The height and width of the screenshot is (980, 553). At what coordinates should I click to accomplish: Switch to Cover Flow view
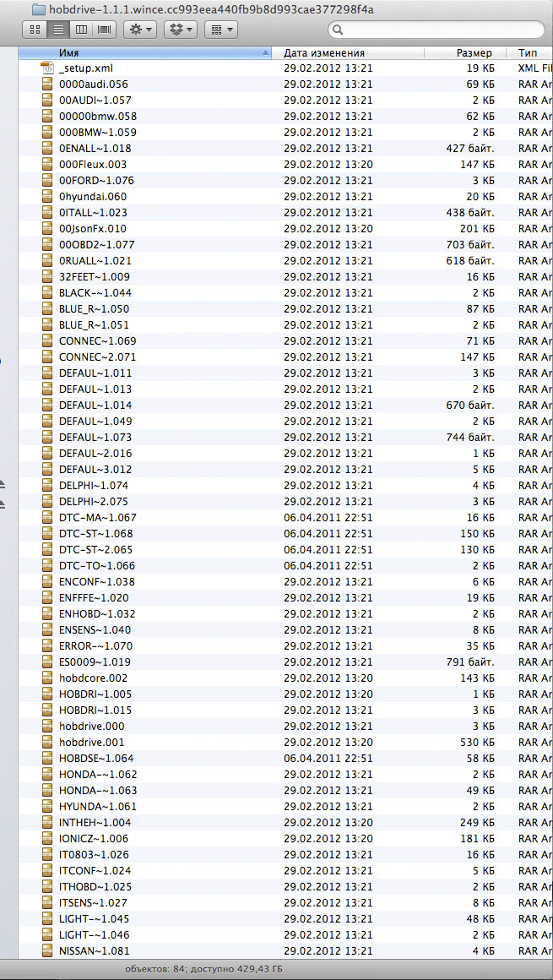click(105, 29)
